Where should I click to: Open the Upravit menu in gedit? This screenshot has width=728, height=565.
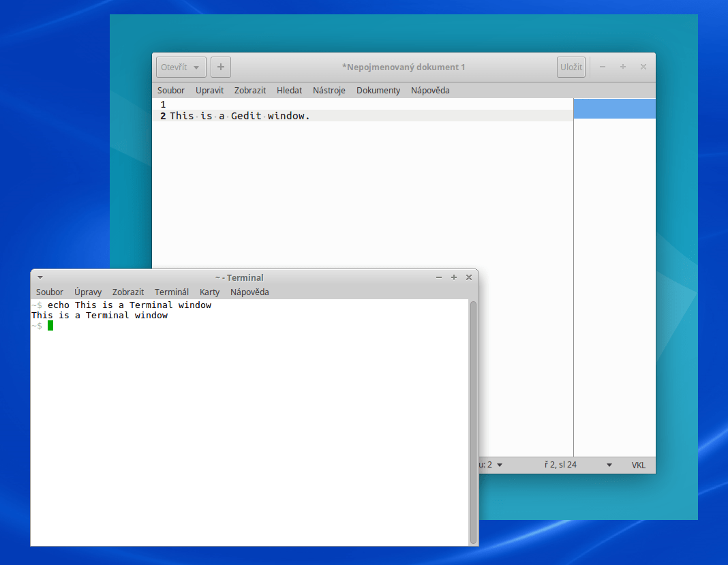(209, 90)
